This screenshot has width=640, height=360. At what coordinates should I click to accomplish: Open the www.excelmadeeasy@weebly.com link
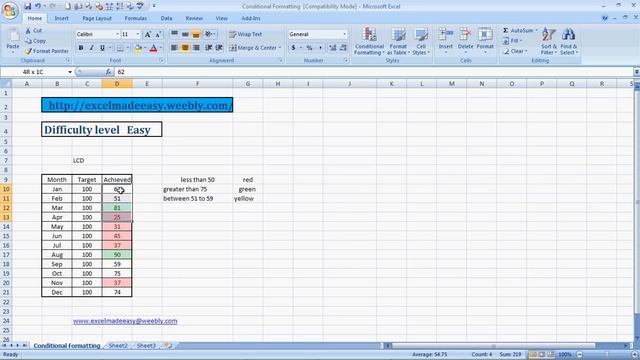[125, 321]
